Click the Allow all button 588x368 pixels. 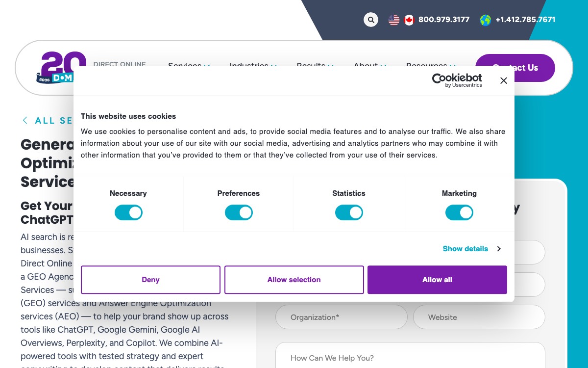pyautogui.click(x=437, y=280)
